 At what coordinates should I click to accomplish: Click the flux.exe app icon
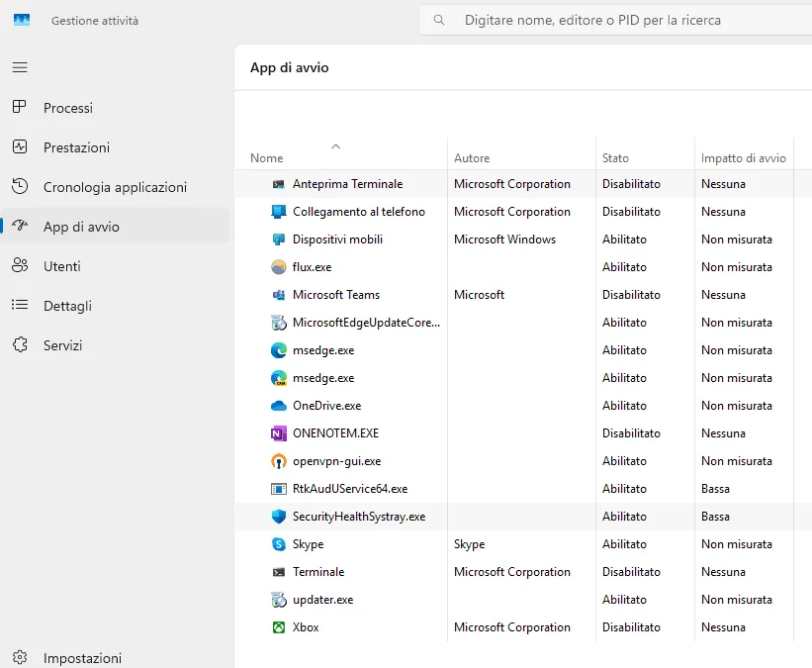pos(279,266)
